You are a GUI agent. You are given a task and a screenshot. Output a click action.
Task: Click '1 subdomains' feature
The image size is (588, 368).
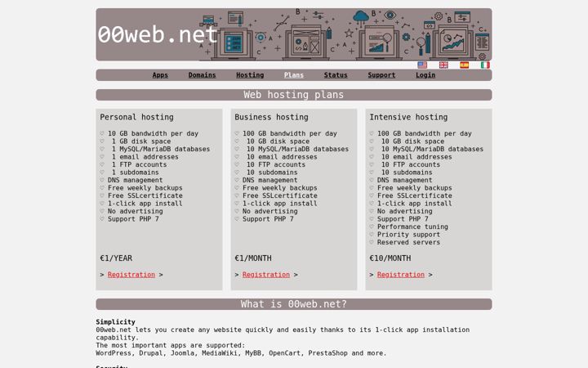136,173
